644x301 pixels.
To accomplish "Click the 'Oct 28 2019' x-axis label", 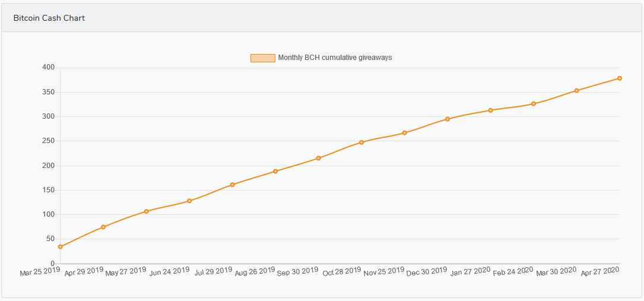I will click(x=342, y=272).
